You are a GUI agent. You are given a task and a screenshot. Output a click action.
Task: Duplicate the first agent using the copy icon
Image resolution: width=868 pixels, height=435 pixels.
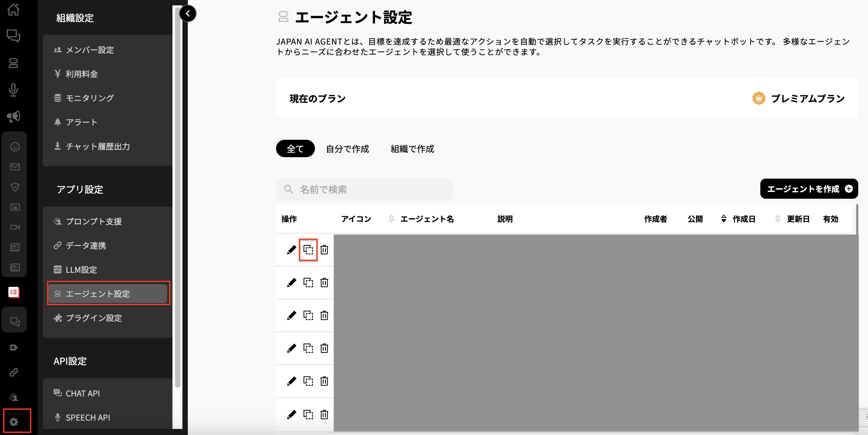coord(308,249)
